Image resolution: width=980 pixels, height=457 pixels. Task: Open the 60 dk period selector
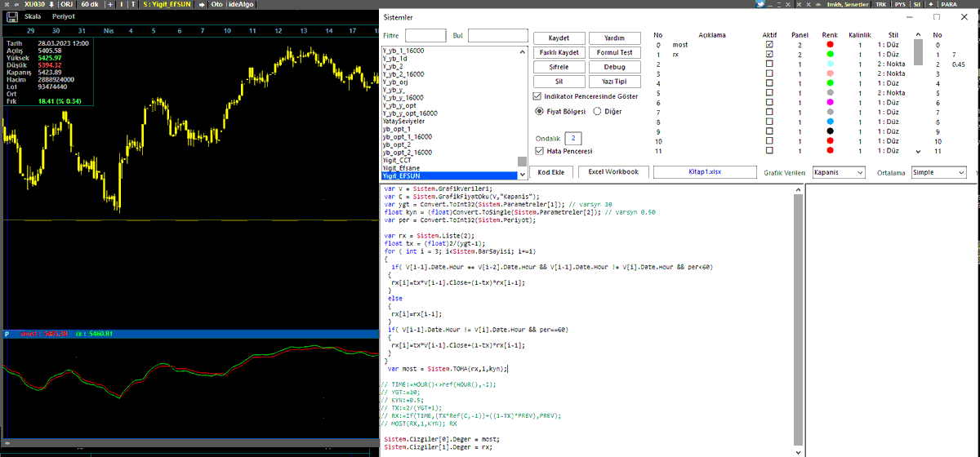(x=90, y=4)
